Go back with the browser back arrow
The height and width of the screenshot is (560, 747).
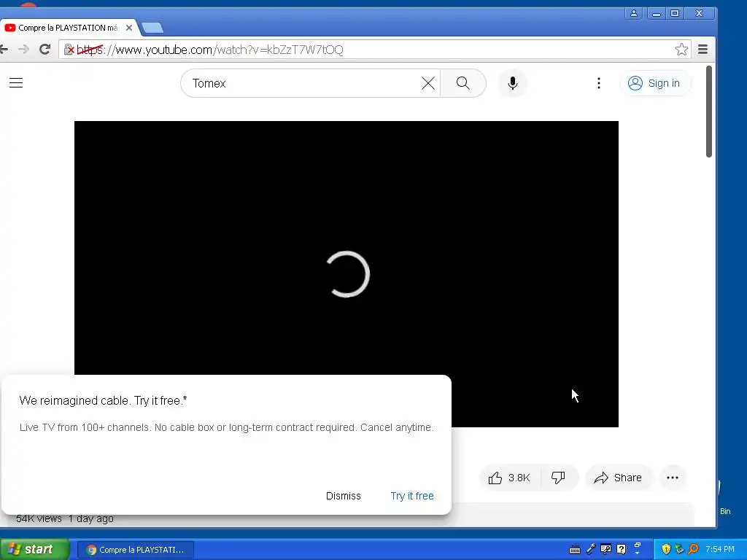pyautogui.click(x=4, y=49)
